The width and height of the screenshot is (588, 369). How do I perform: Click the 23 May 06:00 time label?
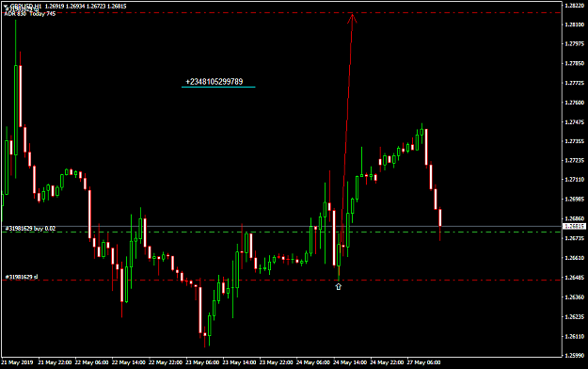click(202, 362)
